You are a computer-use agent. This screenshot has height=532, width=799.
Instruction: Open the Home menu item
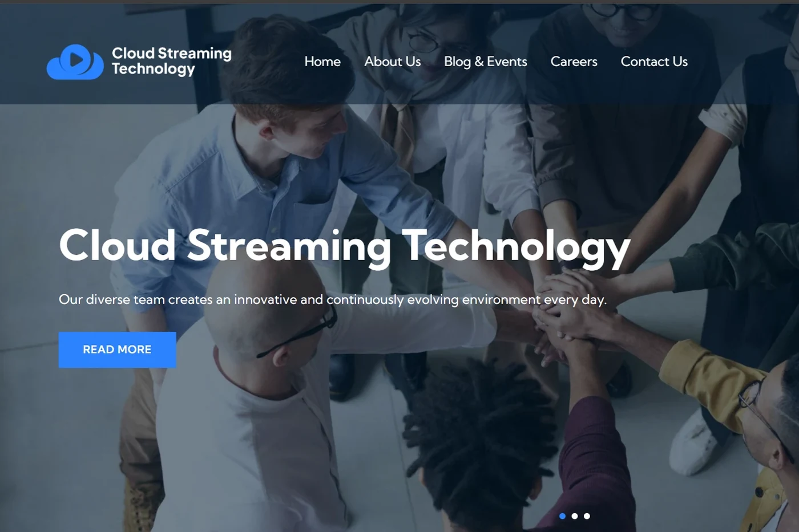coord(322,62)
